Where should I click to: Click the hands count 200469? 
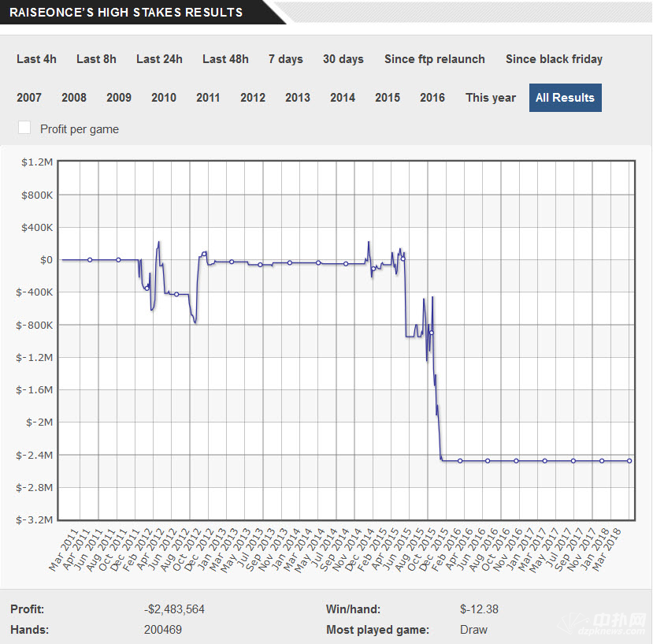(x=163, y=629)
